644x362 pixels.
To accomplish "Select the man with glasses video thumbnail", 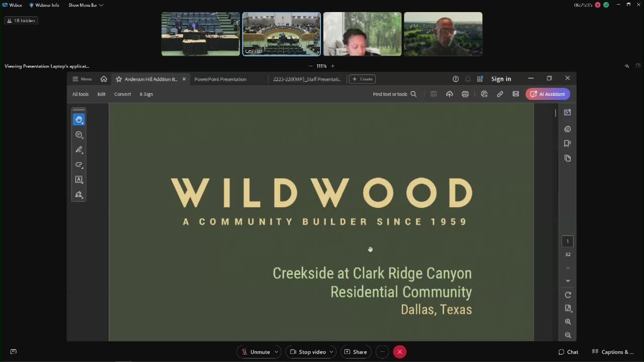I will (x=443, y=34).
